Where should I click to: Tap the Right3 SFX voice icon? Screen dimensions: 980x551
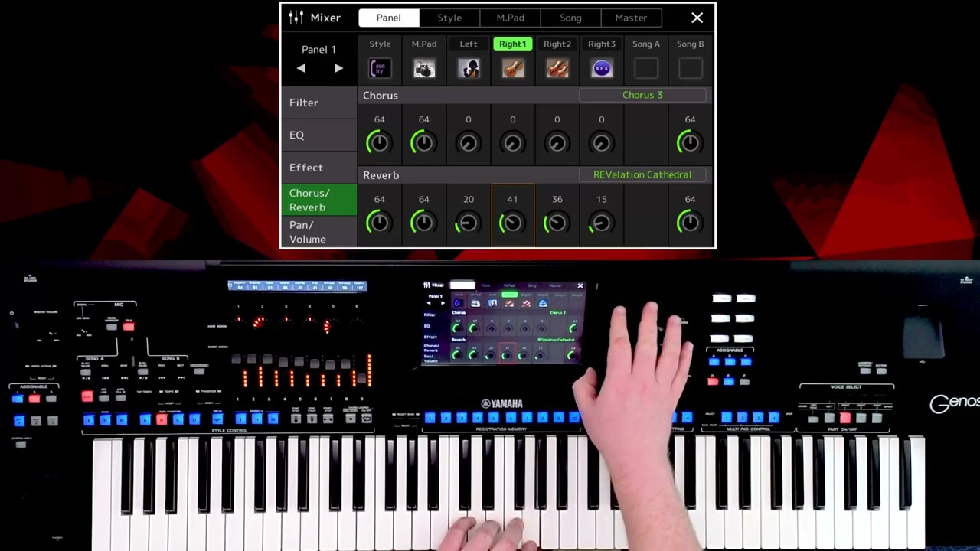[x=602, y=69]
